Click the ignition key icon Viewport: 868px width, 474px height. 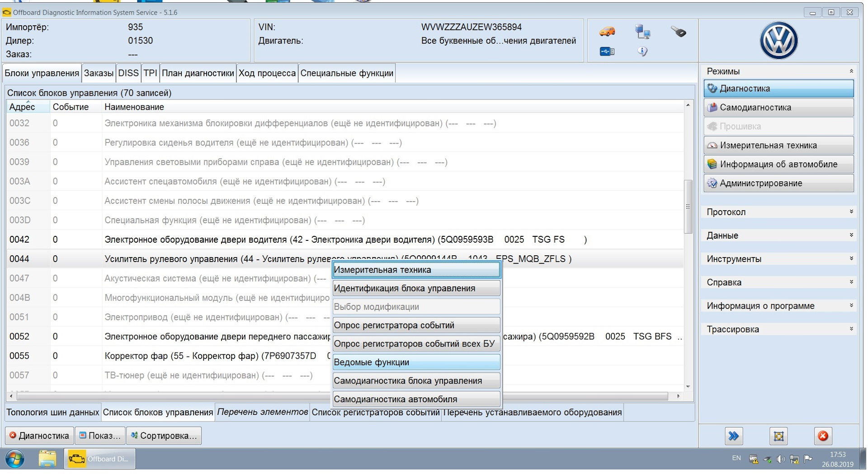pos(678,32)
